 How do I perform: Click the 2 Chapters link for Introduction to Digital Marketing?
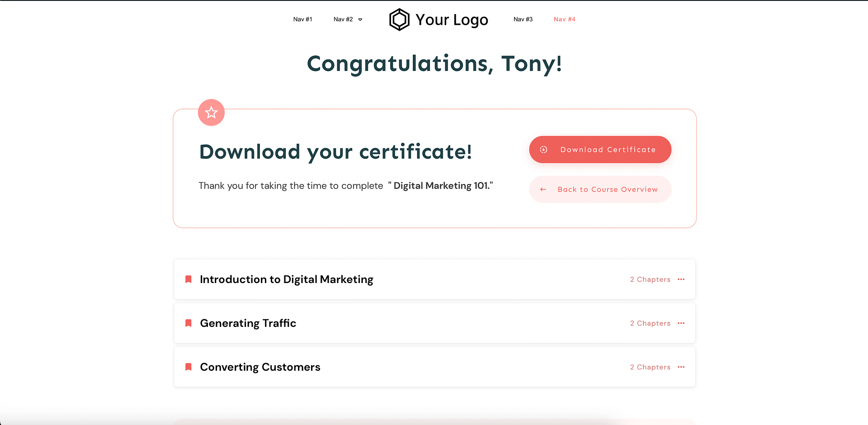[650, 279]
